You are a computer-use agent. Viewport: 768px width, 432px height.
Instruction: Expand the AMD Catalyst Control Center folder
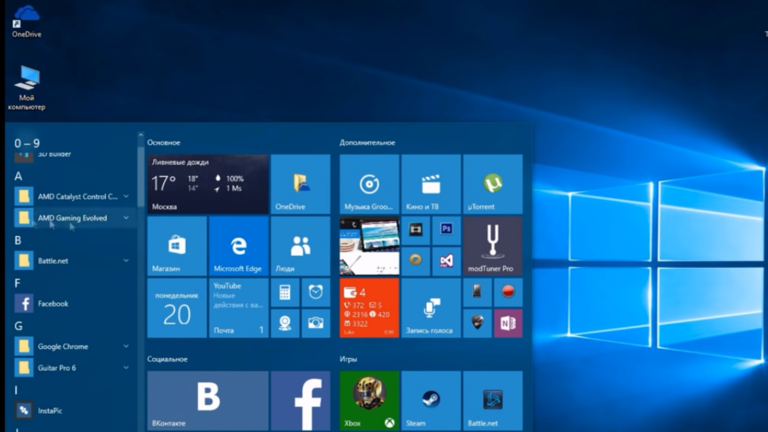coord(126,196)
